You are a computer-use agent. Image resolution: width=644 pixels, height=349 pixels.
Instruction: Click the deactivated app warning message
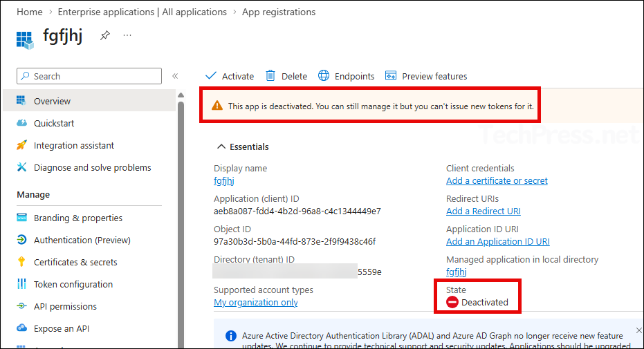tap(380, 106)
